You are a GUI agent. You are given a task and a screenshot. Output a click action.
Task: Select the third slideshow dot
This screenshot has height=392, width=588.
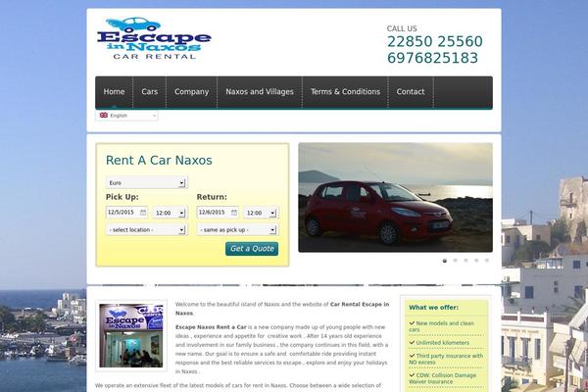(465, 261)
